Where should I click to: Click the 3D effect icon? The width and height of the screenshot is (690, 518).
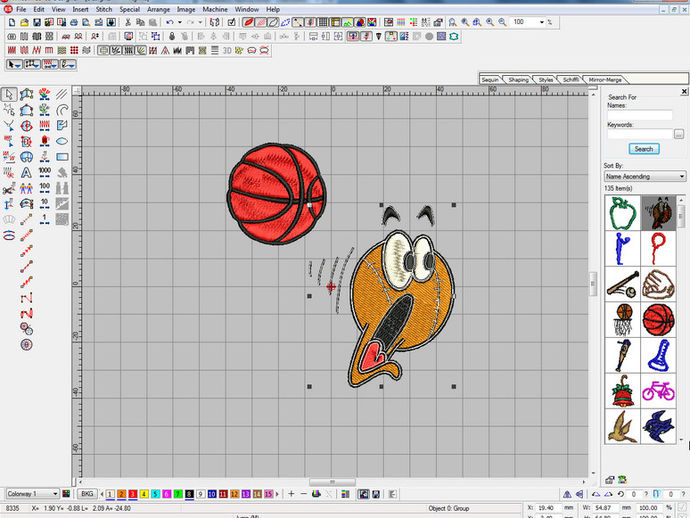pyautogui.click(x=227, y=51)
